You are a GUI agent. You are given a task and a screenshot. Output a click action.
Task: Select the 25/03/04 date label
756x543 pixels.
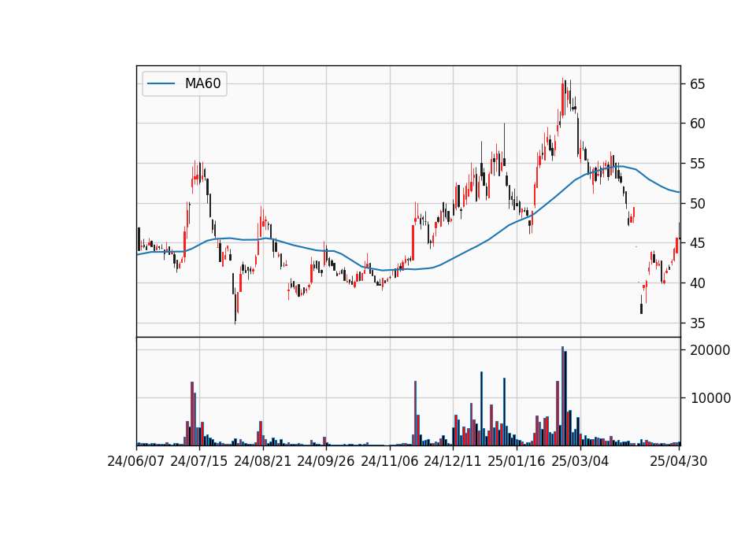click(x=580, y=461)
